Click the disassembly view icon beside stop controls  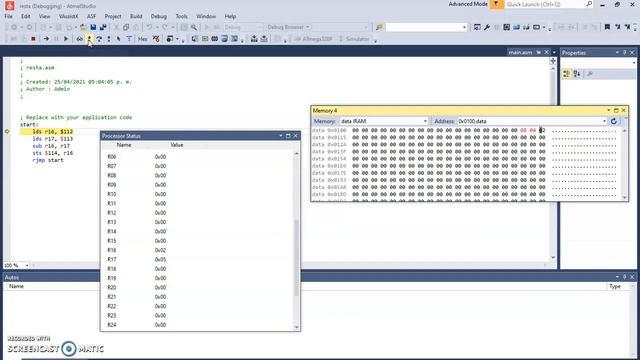pyautogui.click(x=79, y=39)
